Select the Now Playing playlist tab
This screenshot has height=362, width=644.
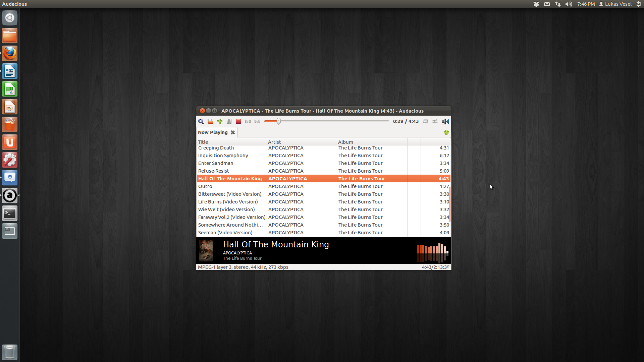(213, 132)
